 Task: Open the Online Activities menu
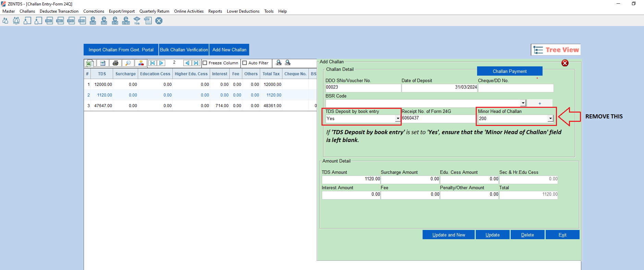coord(189,11)
